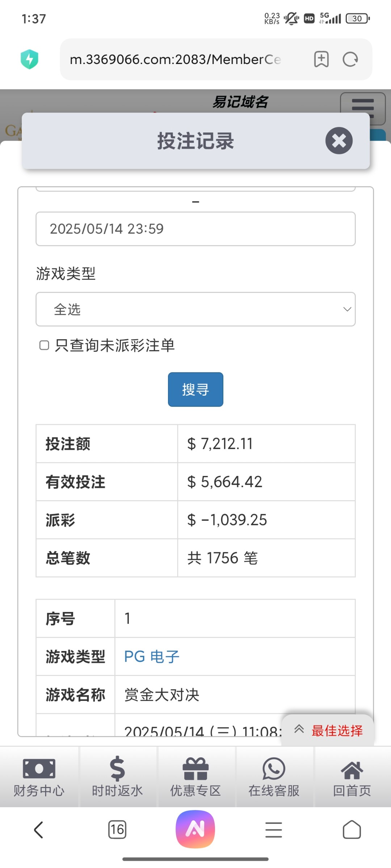391x868 pixels.
Task: Edit the end date 2025/05/14 23:59 field
Action: 195,229
